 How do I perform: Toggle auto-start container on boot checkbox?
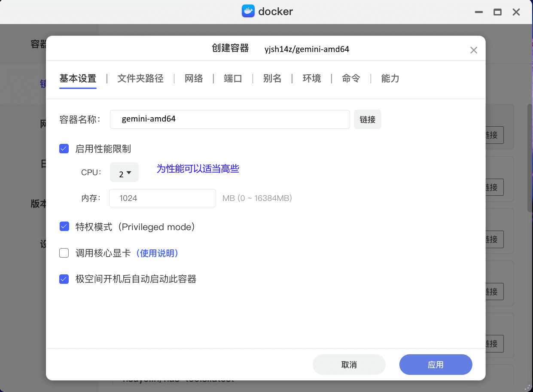[64, 279]
